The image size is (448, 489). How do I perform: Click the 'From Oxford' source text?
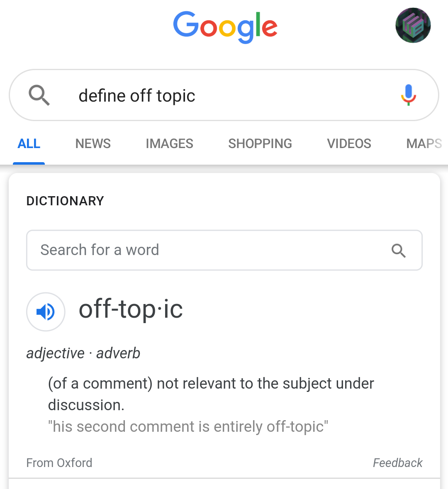pyautogui.click(x=59, y=463)
